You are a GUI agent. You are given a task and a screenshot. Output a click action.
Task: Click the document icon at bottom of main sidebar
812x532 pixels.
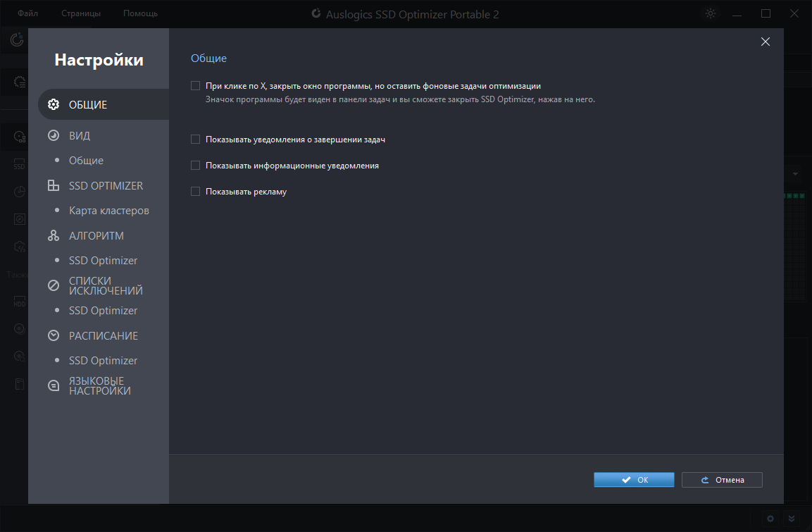click(x=19, y=384)
